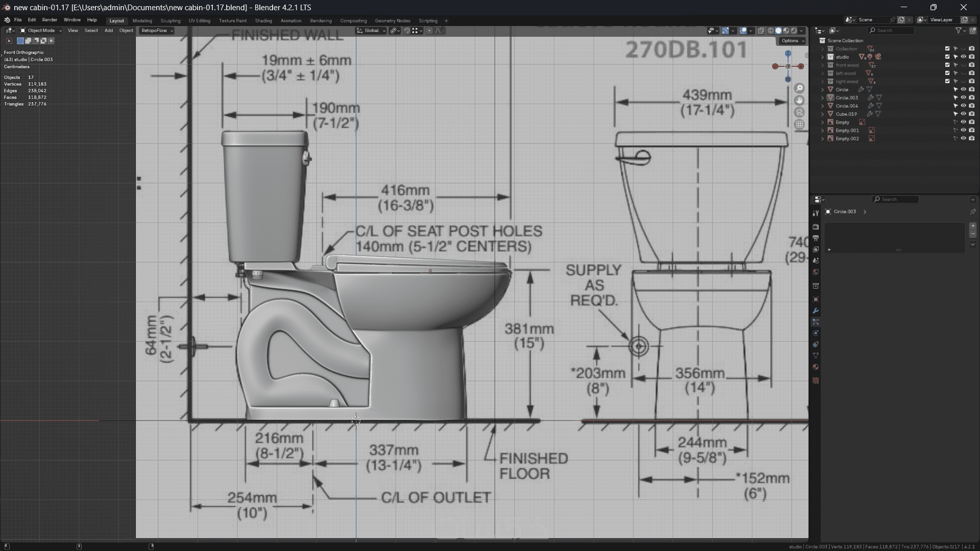
Task: Hide Circle.004 with its eye icon
Action: (964, 106)
